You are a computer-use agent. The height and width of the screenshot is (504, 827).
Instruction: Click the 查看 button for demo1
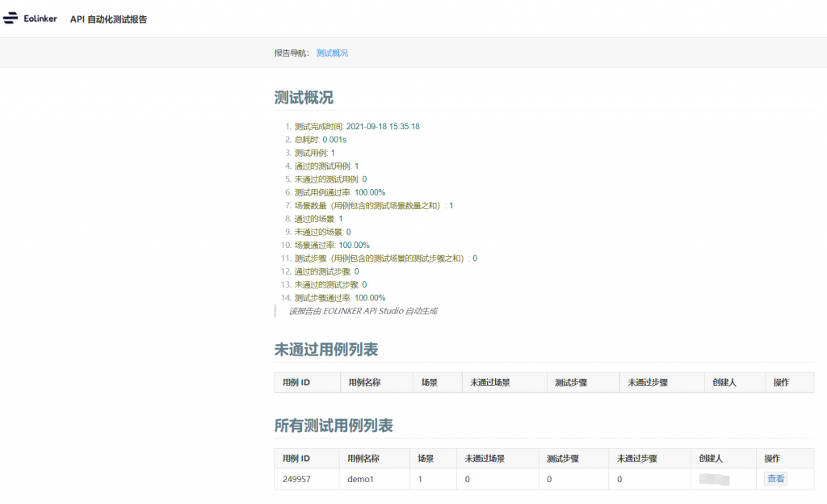[775, 479]
